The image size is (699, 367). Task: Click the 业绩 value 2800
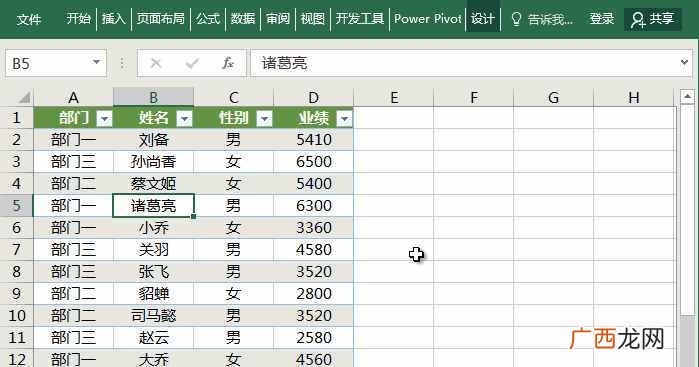tap(313, 293)
